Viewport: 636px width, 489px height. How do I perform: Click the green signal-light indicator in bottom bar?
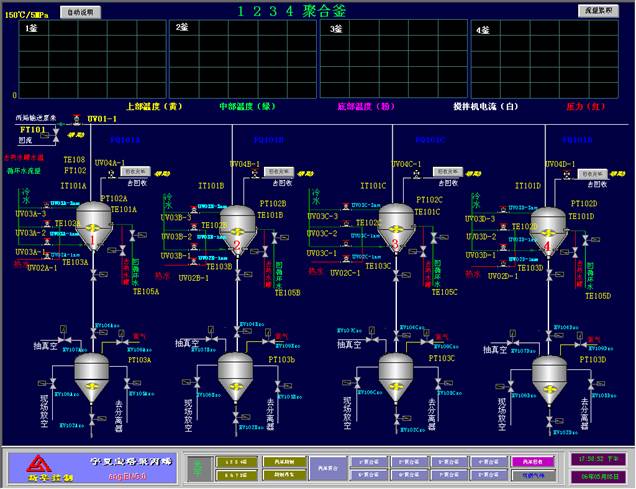click(x=199, y=469)
